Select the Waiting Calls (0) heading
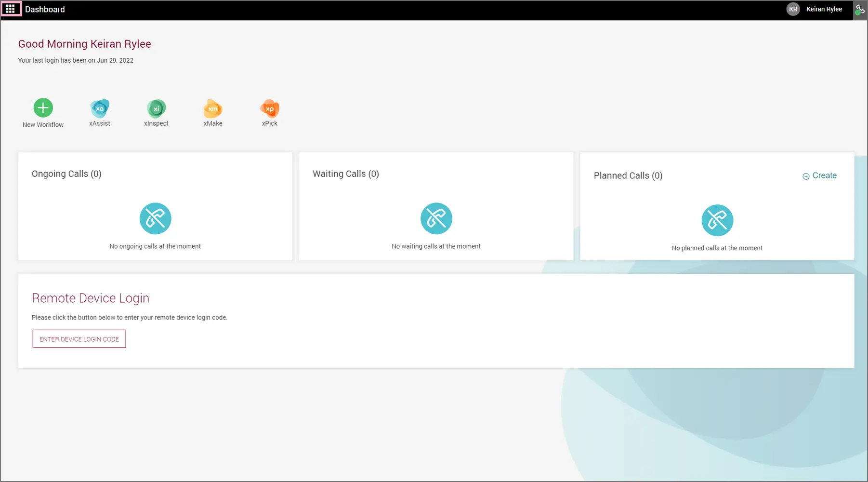 [346, 174]
